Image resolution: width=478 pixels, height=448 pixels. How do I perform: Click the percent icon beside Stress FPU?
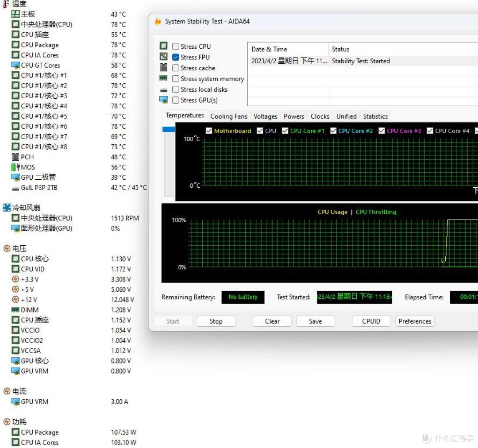164,57
